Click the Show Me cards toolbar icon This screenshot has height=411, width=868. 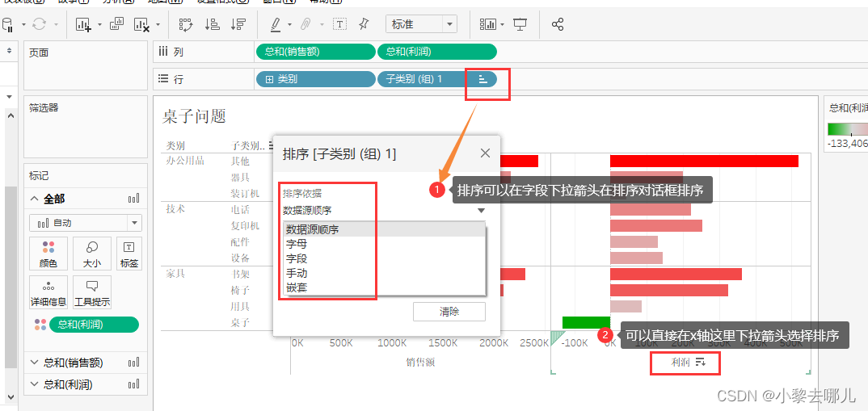(489, 24)
